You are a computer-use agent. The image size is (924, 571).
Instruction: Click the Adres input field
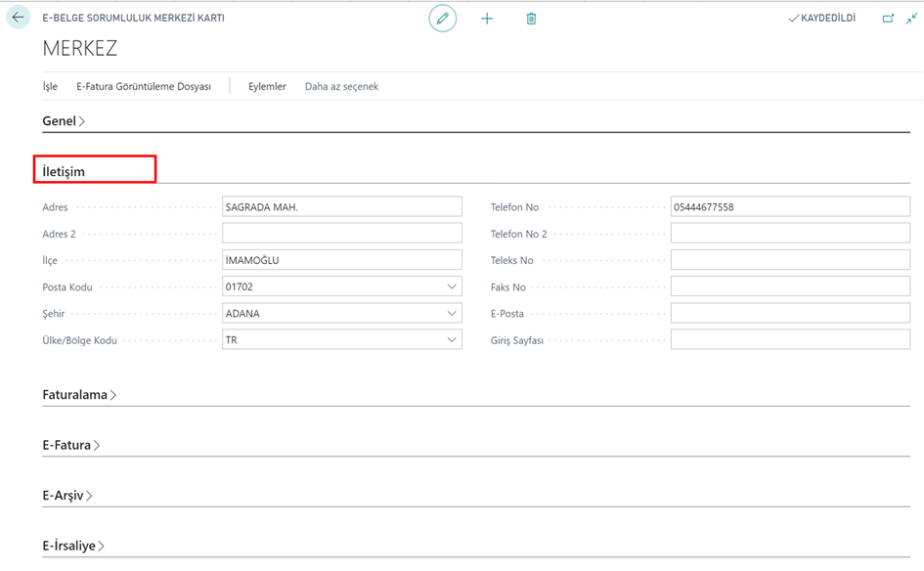tap(342, 207)
